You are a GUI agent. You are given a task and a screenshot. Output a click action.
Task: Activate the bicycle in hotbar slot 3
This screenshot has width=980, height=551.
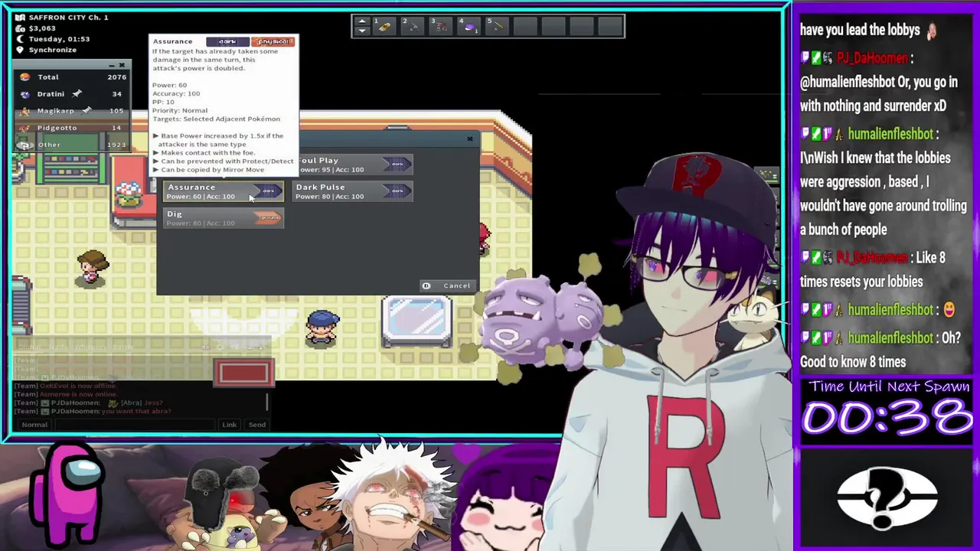click(x=441, y=27)
